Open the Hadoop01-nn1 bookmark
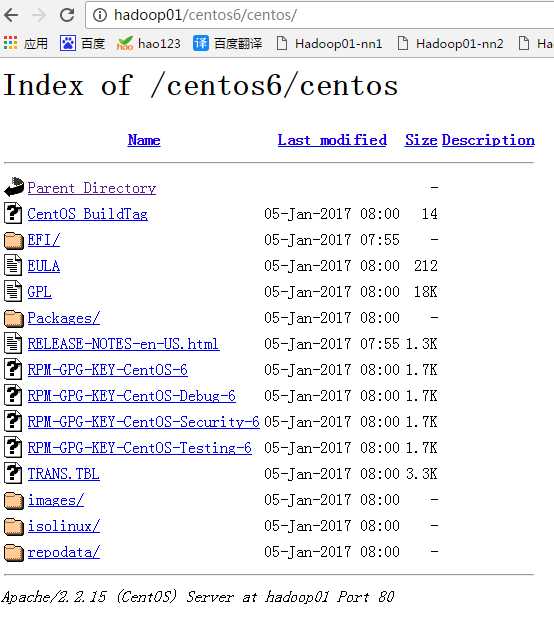 pos(329,43)
